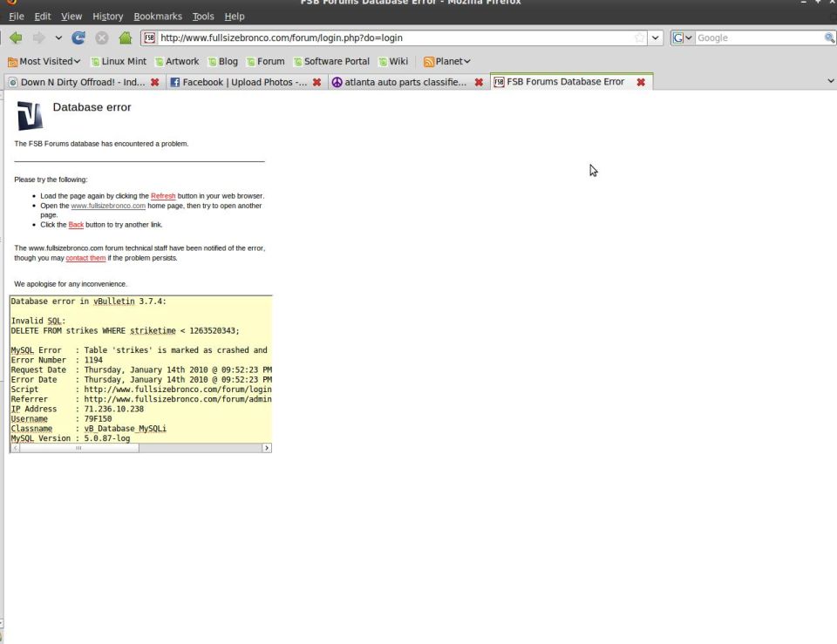This screenshot has height=644, width=837.
Task: Click the search magnifier icon
Action: pyautogui.click(x=829, y=37)
